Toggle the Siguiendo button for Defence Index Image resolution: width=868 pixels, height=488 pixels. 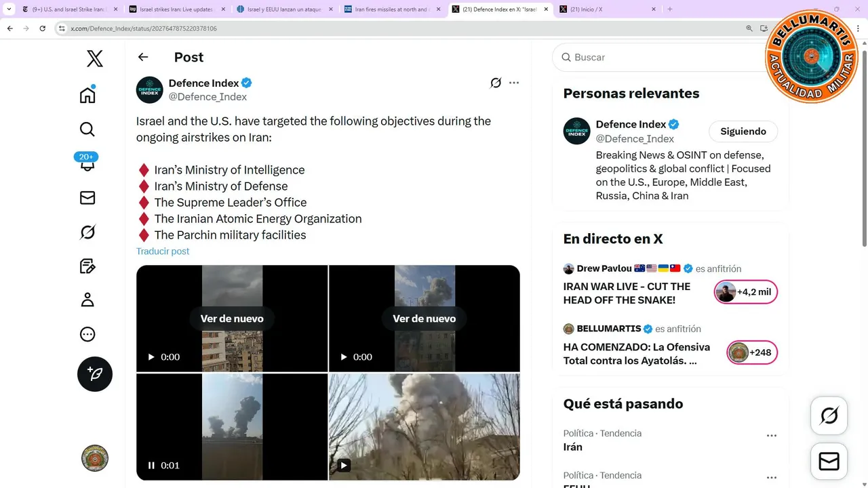pos(743,131)
